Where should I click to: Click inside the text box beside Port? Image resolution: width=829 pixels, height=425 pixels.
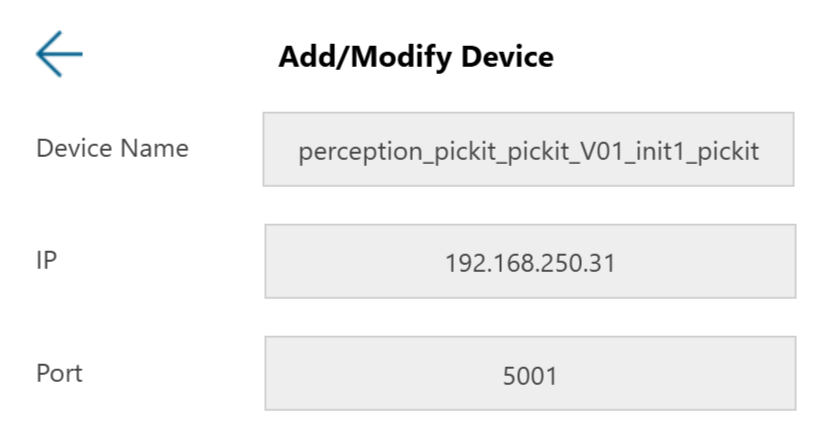tap(530, 373)
